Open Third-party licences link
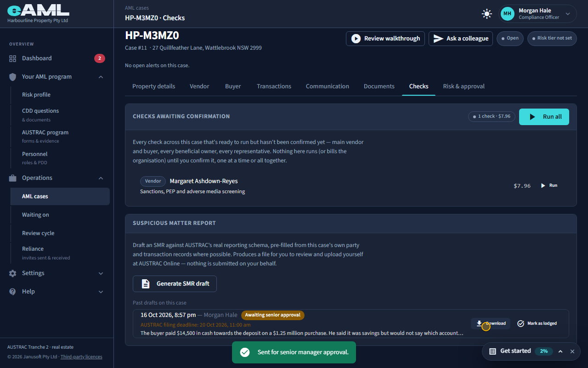Screen dimensions: 588x368 tap(81, 356)
